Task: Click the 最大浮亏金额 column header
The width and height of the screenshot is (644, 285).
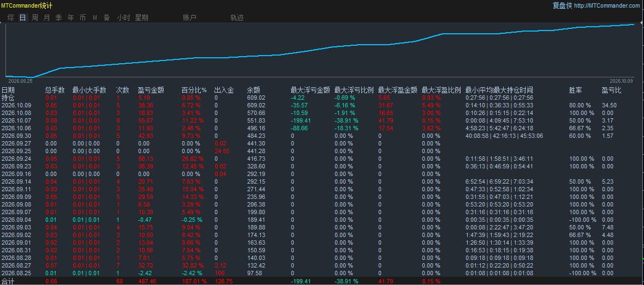Action: [310, 90]
